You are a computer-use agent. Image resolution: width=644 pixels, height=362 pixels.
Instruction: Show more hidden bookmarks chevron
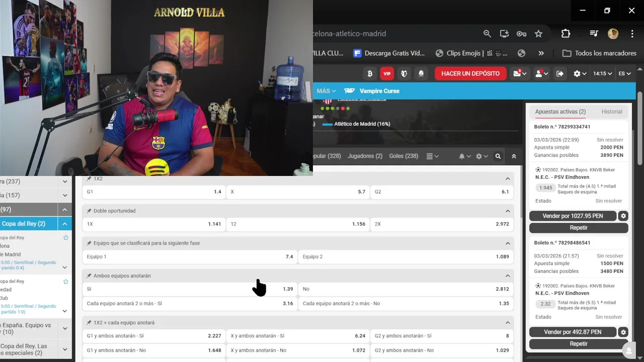541,53
